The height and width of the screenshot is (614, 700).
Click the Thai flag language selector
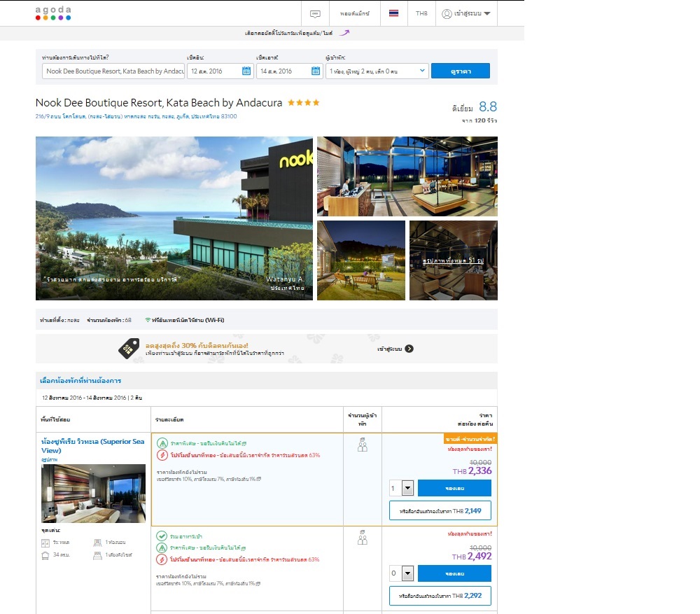(393, 13)
